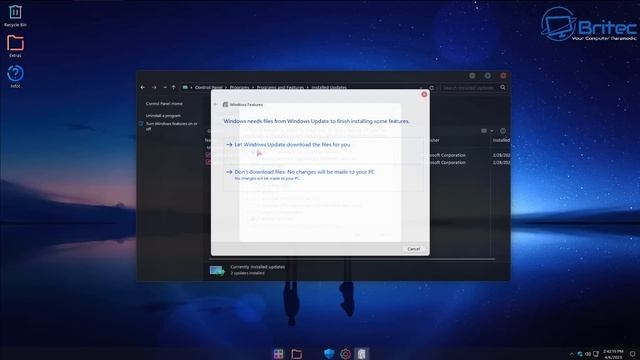Click the Cancel button in the dialog
Viewport: 640px width, 360px height.
(413, 249)
